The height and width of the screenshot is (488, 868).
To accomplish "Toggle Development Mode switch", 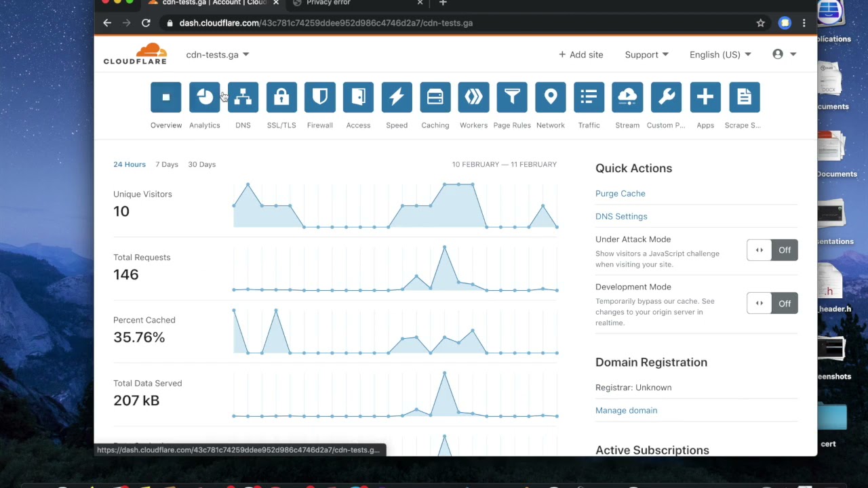I will [772, 304].
